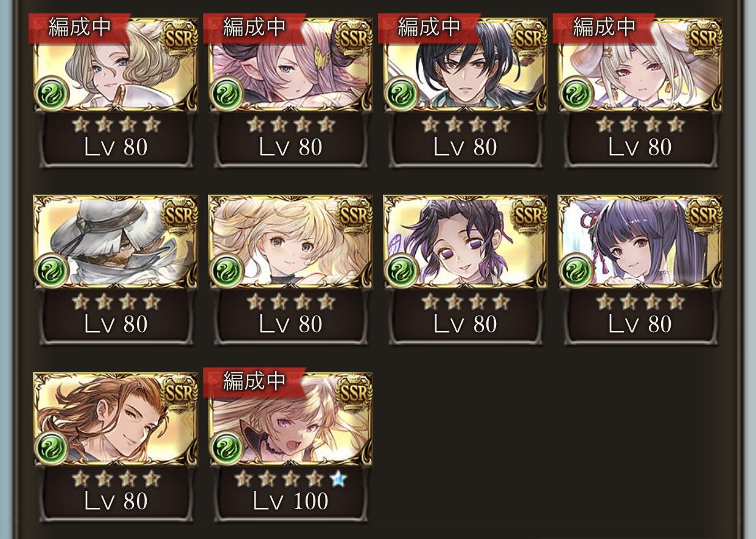Select the white-haired girl with large horns

tap(640, 64)
